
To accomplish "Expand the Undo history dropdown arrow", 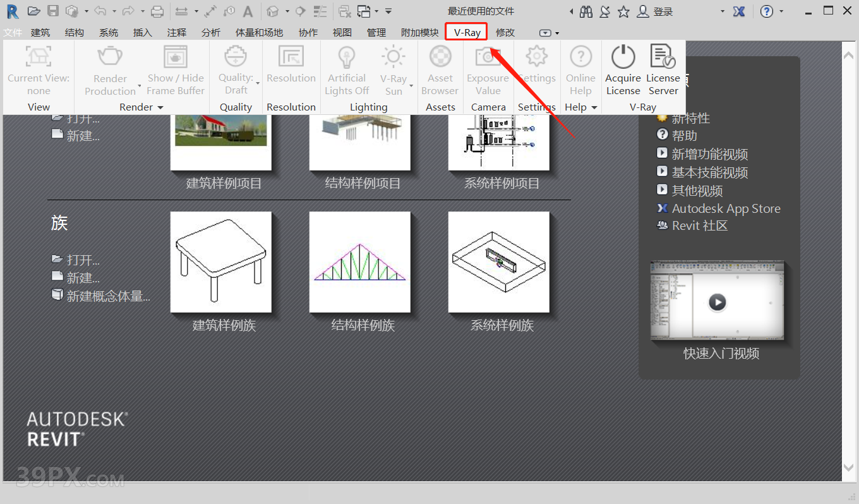I will [x=114, y=11].
